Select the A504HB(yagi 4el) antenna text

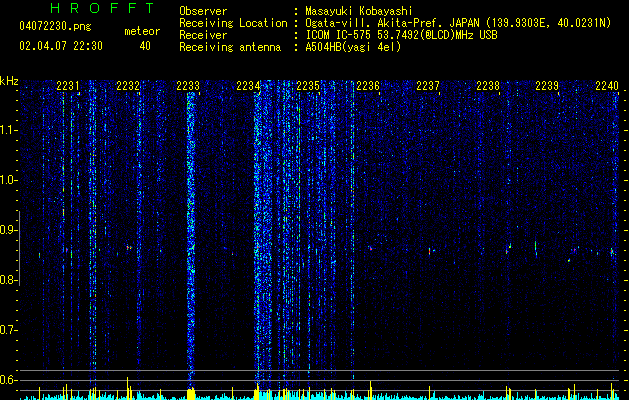click(x=353, y=47)
